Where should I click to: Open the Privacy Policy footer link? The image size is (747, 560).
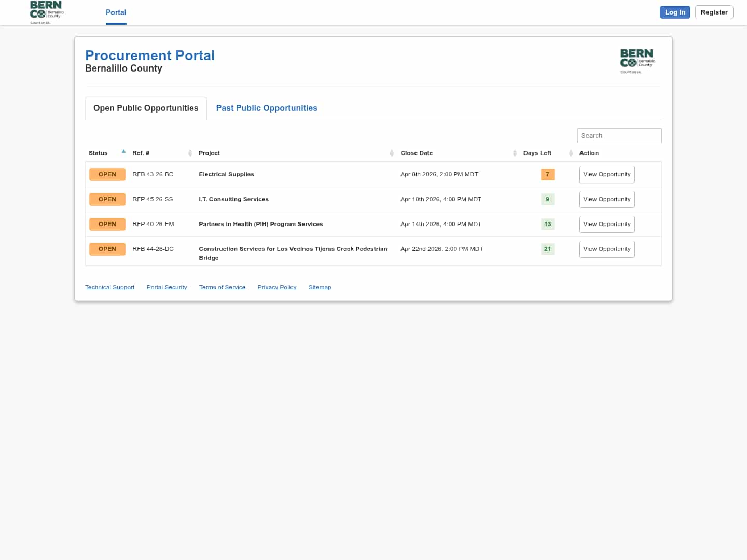coord(277,287)
